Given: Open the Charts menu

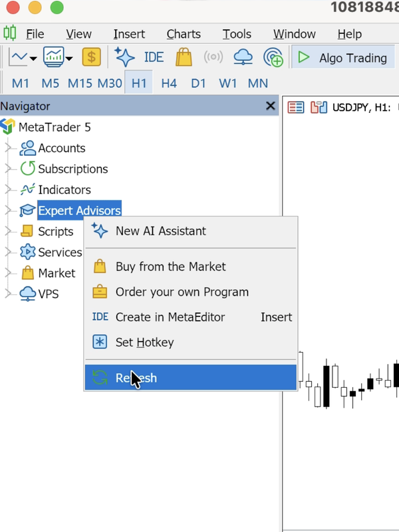Looking at the screenshot, I should pyautogui.click(x=184, y=34).
